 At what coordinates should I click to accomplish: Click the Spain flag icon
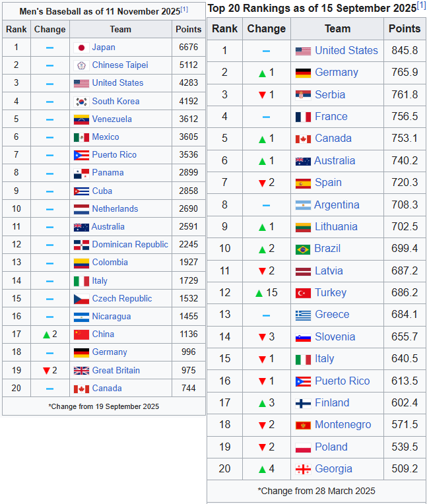click(x=303, y=183)
